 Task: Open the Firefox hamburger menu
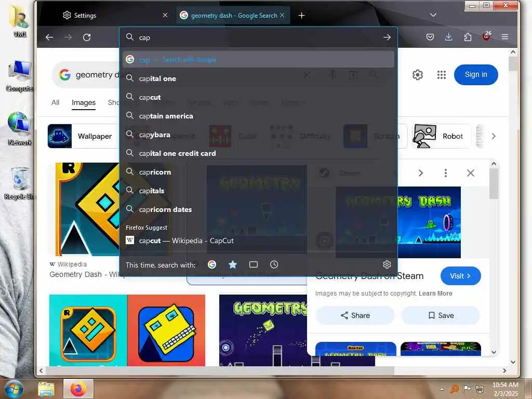click(505, 37)
